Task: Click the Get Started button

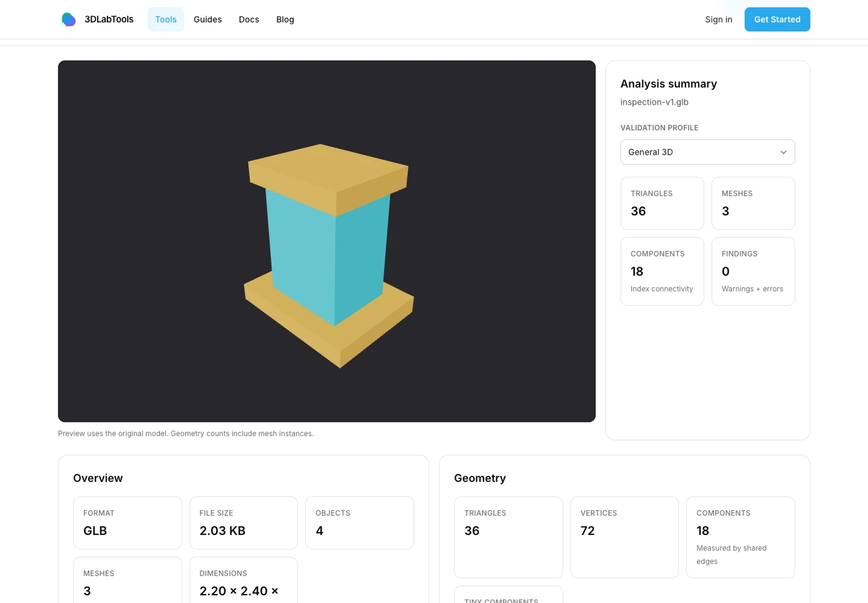Action: point(777,19)
